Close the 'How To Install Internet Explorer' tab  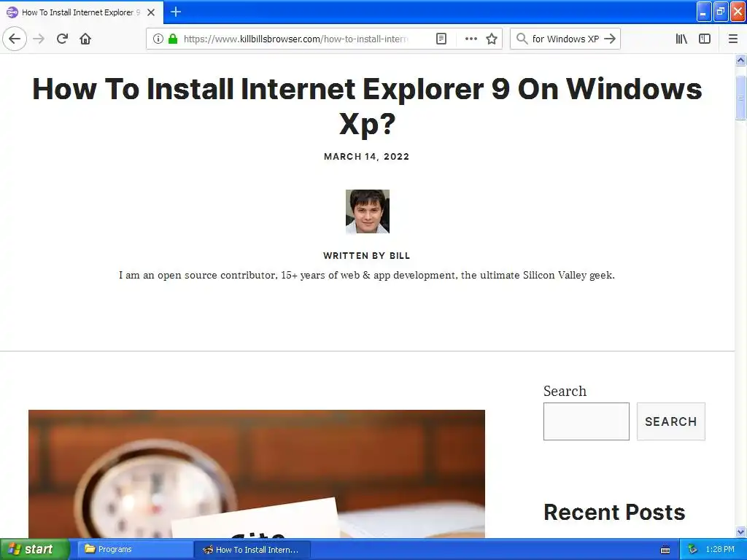(x=151, y=12)
